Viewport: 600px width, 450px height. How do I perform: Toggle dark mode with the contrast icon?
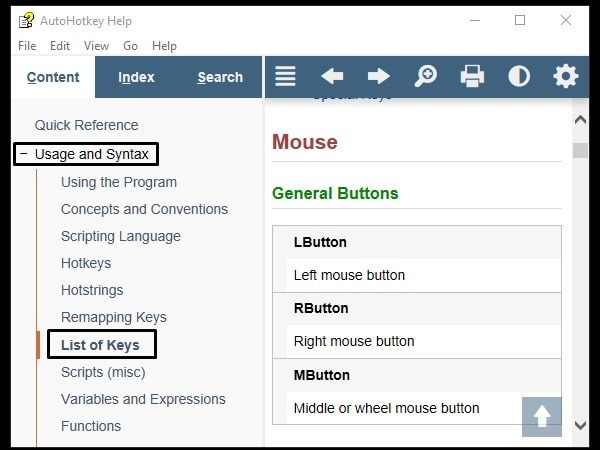pyautogui.click(x=519, y=76)
